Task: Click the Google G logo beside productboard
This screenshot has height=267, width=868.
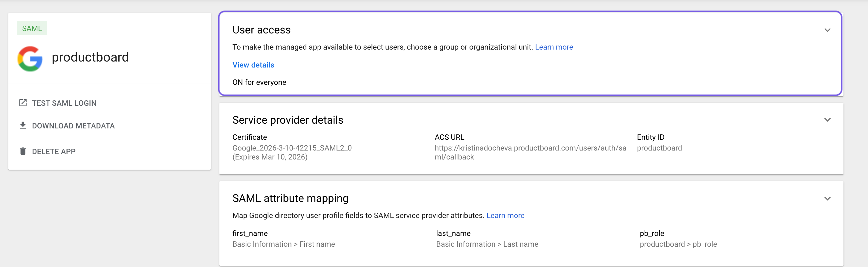Action: (30, 59)
